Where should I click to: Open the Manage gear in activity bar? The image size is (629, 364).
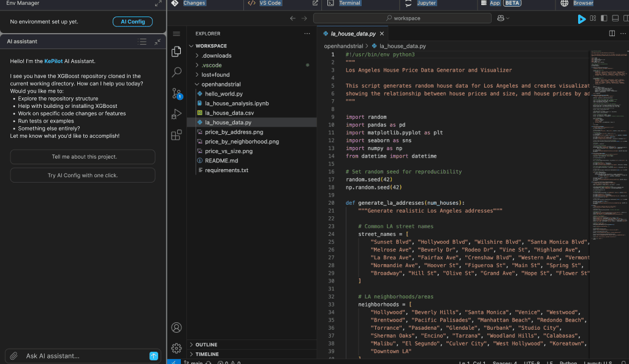(x=176, y=348)
